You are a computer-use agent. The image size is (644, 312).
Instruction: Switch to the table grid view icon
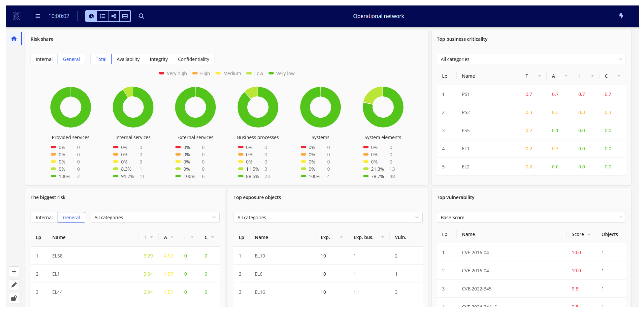click(125, 16)
